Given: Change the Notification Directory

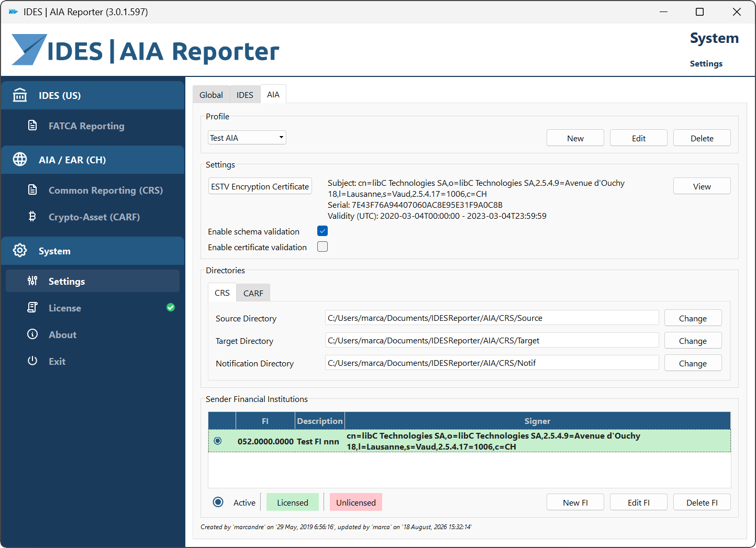Looking at the screenshot, I should (693, 363).
